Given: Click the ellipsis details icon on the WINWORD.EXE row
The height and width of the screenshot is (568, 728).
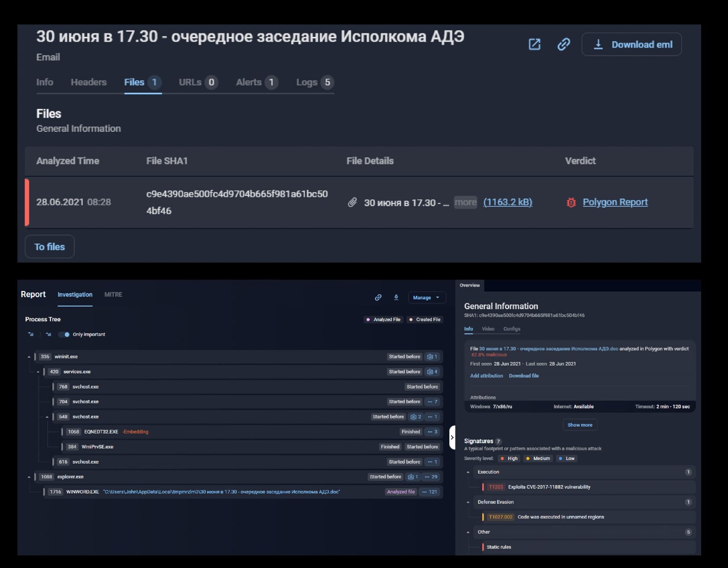Looking at the screenshot, I should pos(423,492).
